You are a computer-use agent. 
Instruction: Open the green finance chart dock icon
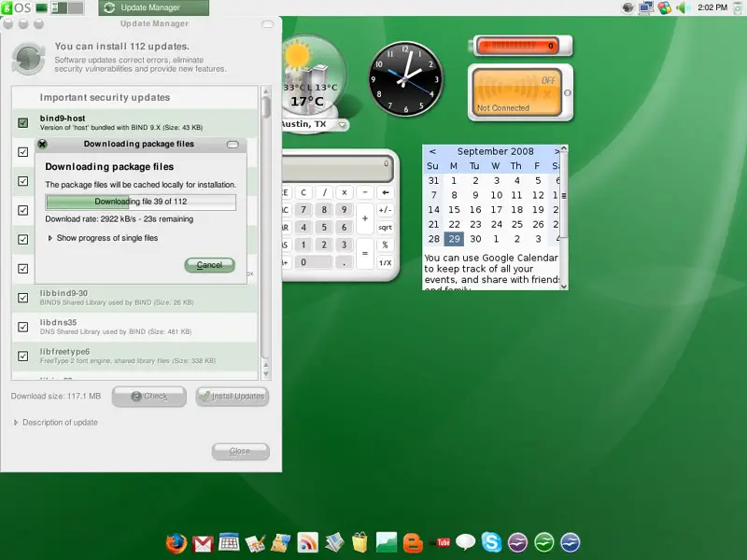point(386,543)
